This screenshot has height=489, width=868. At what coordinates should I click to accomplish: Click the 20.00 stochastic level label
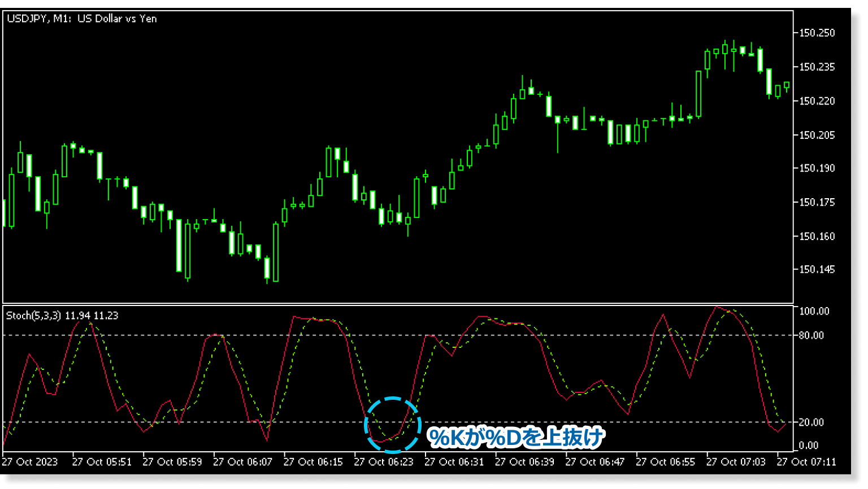click(x=811, y=422)
